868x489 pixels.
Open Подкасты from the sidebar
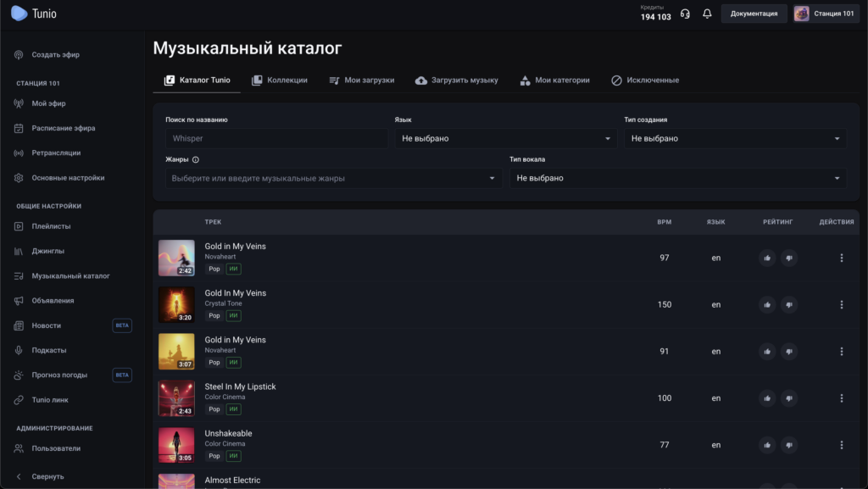(x=49, y=350)
